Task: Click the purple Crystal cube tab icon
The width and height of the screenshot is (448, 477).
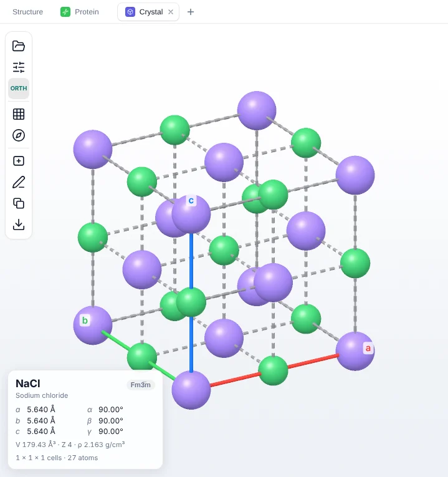Action: (130, 12)
